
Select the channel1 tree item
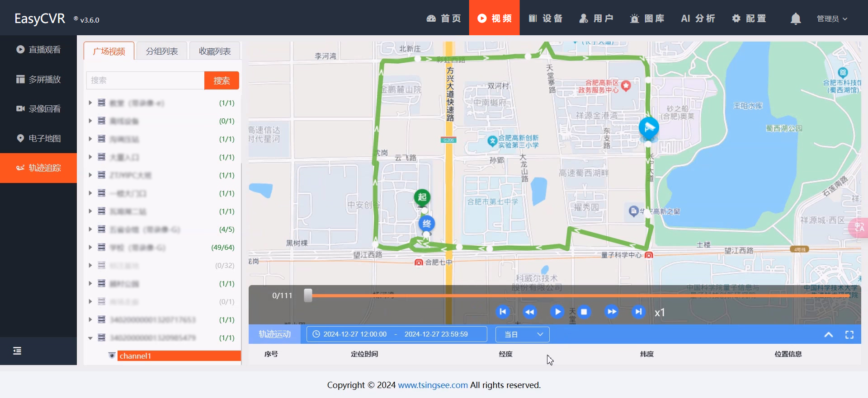(179, 356)
